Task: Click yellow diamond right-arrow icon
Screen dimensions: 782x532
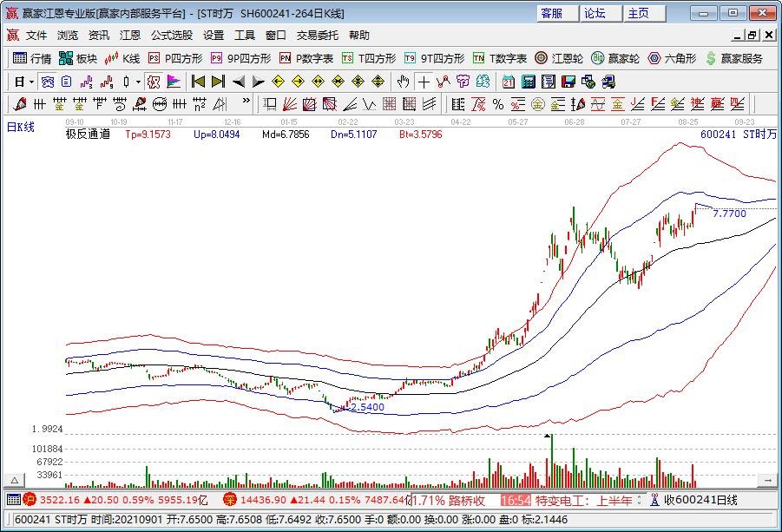Action: click(x=299, y=82)
